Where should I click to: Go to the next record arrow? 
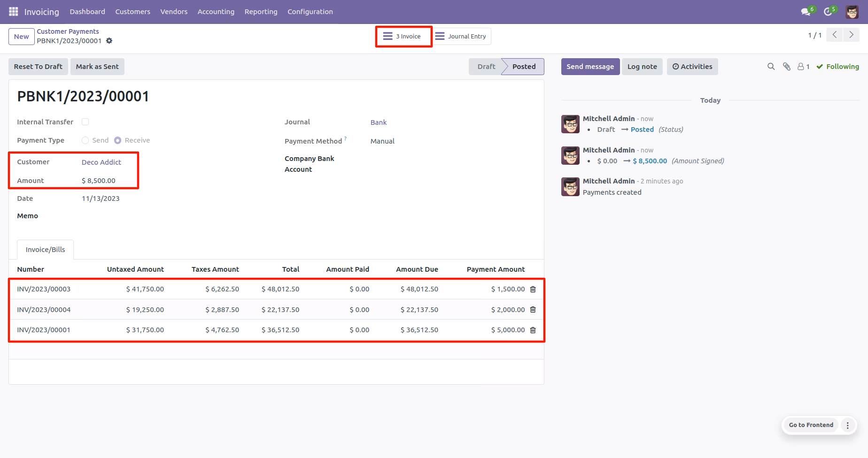click(851, 35)
